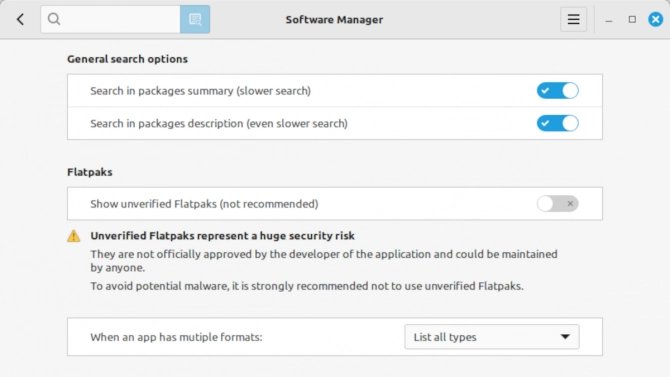Click the yellow warning triangle icon
The width and height of the screenshot is (670, 377).
click(73, 236)
